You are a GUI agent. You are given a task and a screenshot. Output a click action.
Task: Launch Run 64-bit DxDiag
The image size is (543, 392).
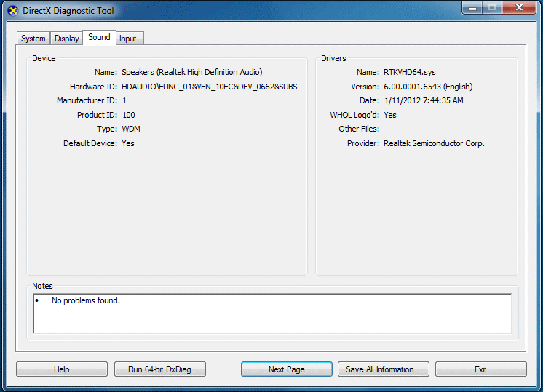click(159, 369)
